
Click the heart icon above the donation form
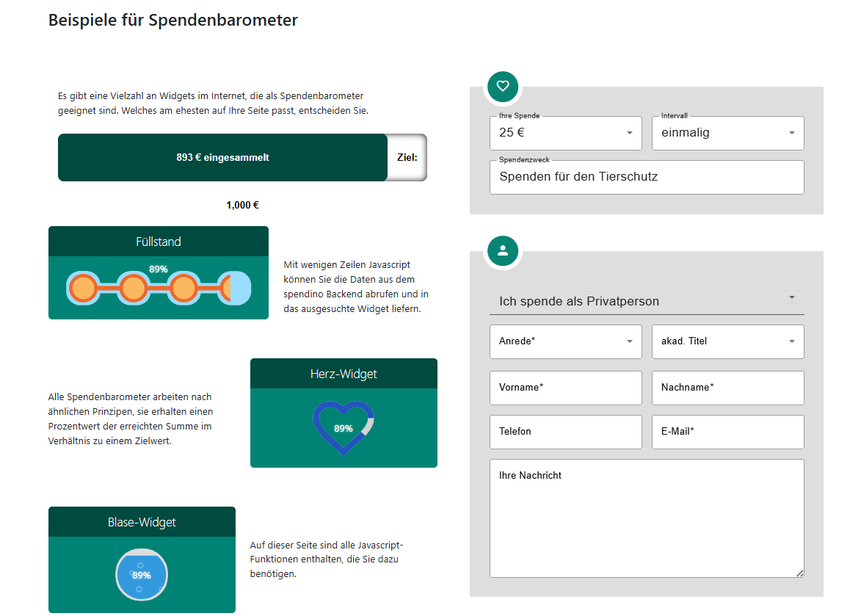502,86
